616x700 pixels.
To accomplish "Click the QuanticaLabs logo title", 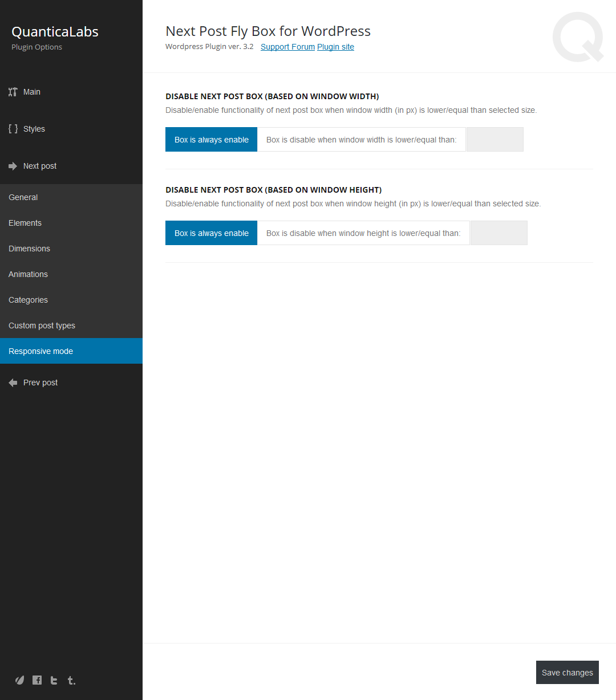I will 55,32.
